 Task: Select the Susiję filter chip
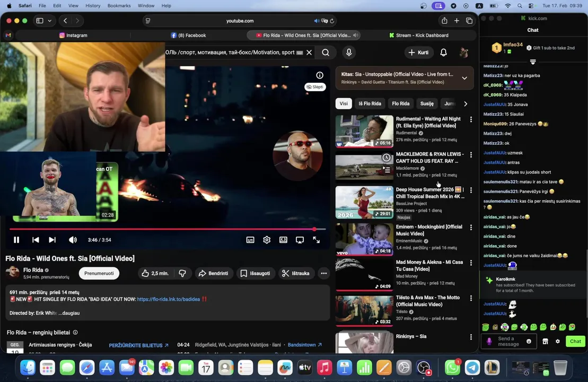coord(427,103)
